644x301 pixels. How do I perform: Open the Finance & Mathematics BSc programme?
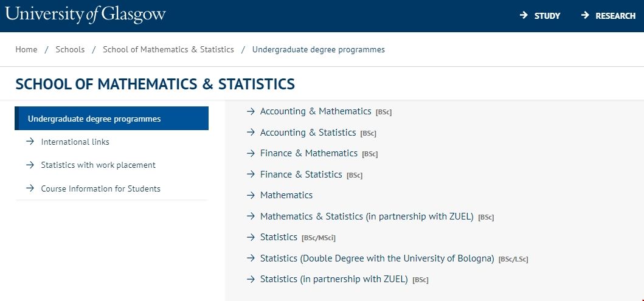[308, 153]
